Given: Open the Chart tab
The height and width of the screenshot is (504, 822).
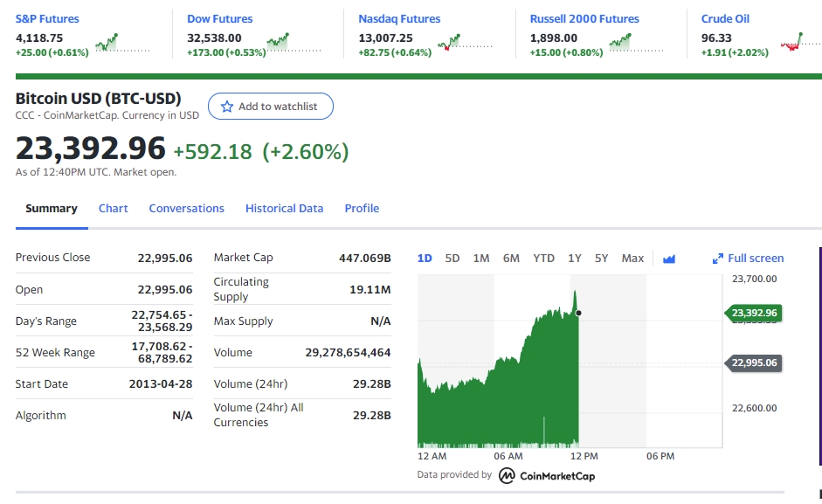Looking at the screenshot, I should coord(114,208).
